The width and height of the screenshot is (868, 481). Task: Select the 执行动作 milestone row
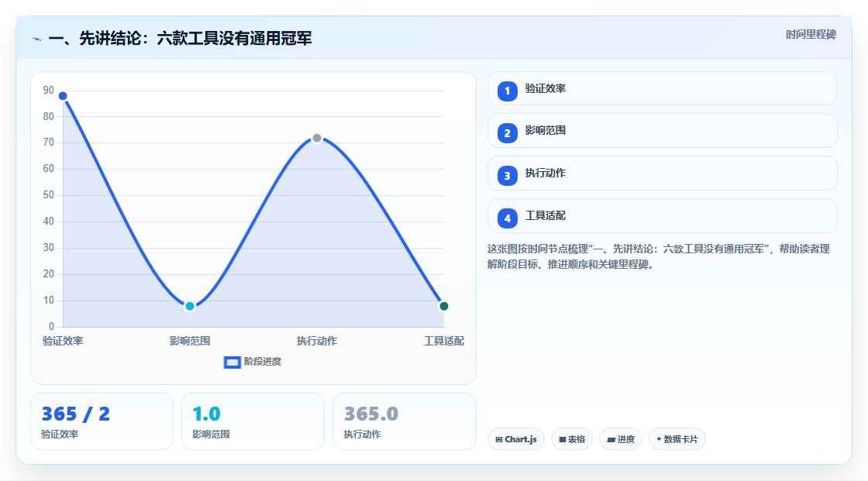click(x=662, y=174)
